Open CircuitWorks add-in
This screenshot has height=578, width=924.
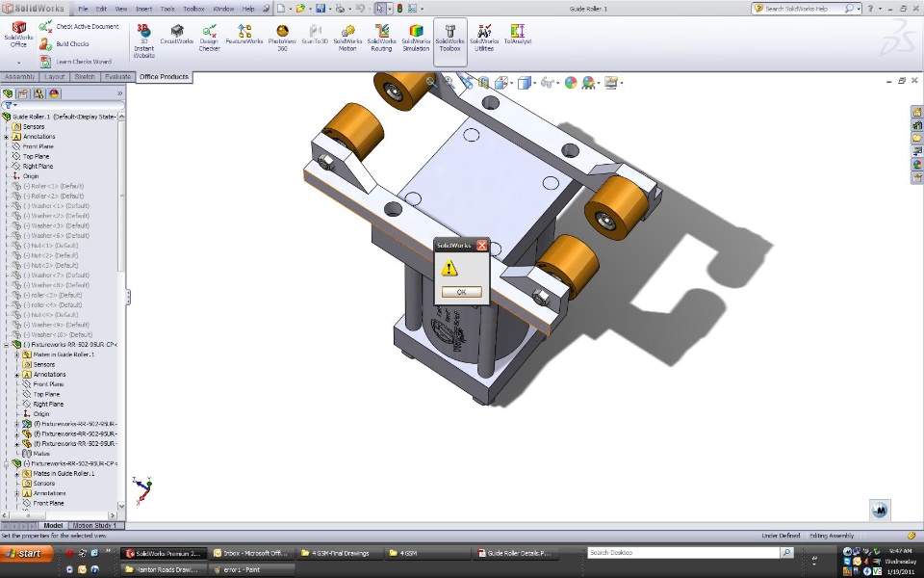(177, 35)
